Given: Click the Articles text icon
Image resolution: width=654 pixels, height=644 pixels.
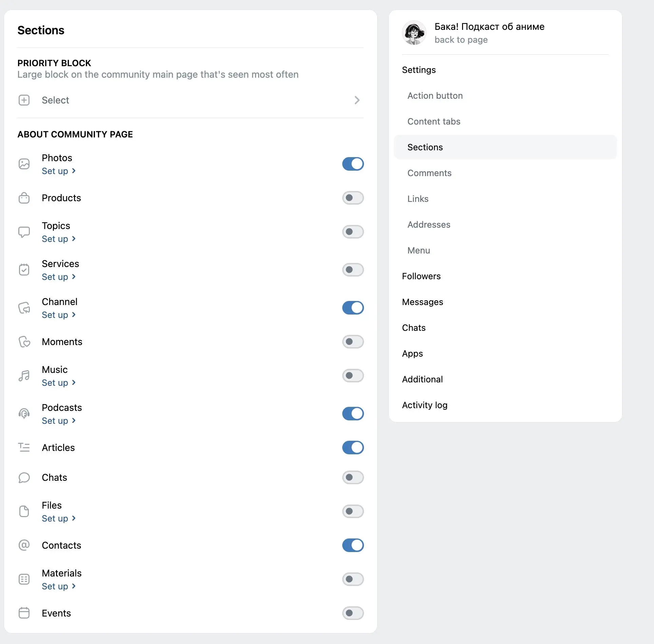Looking at the screenshot, I should (24, 448).
